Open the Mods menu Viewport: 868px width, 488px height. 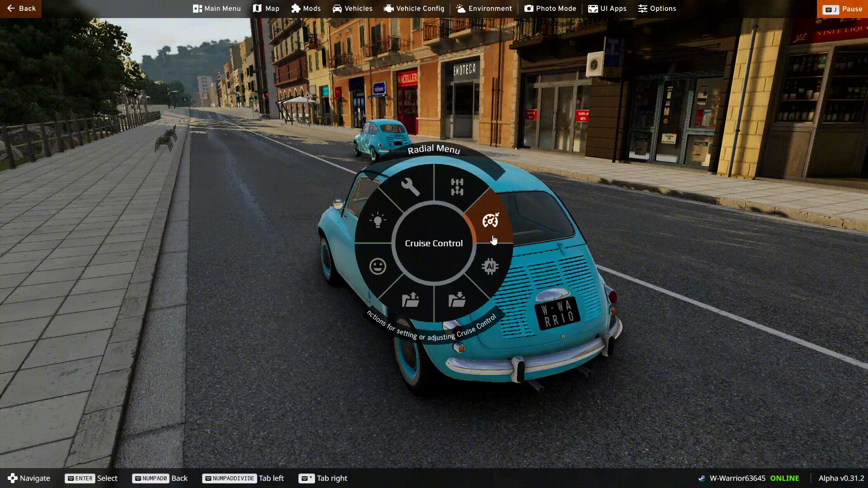306,9
